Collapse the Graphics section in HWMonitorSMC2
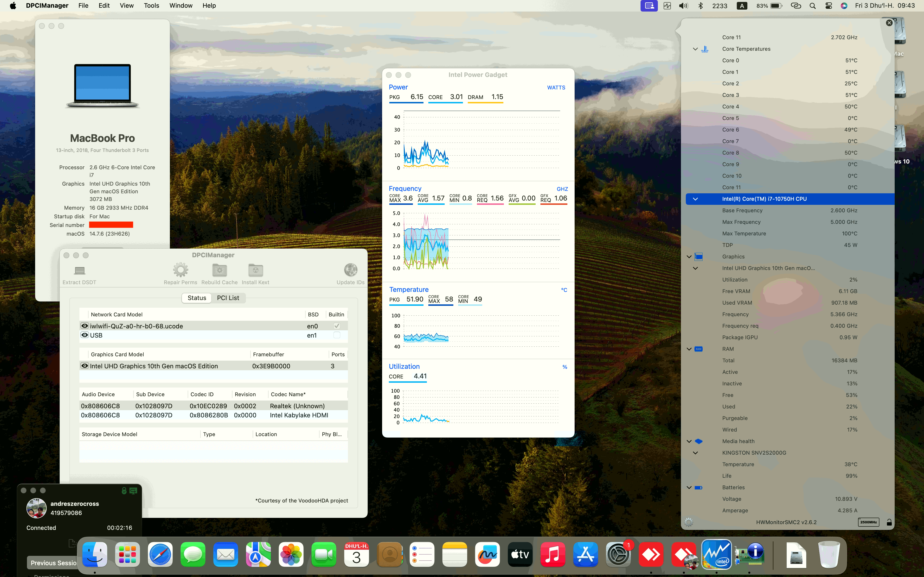Screen dimensions: 924x577 pyautogui.click(x=689, y=257)
